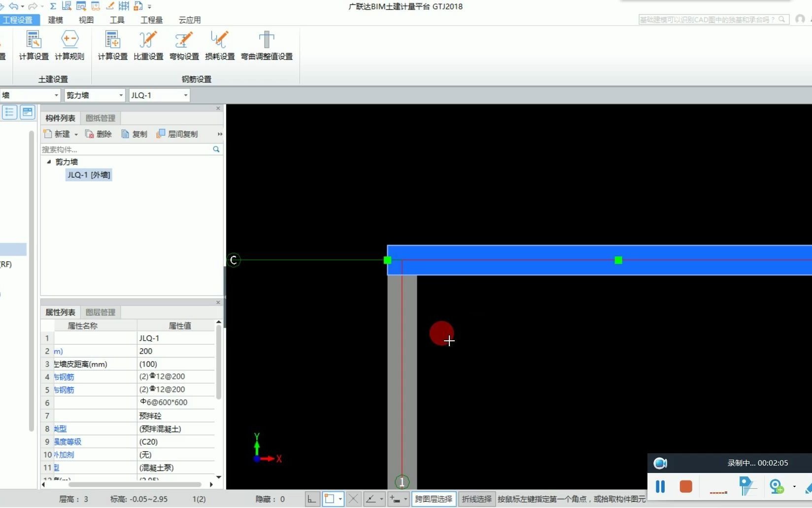
Task: Switch to the 工具 ribbon tab
Action: (x=117, y=20)
